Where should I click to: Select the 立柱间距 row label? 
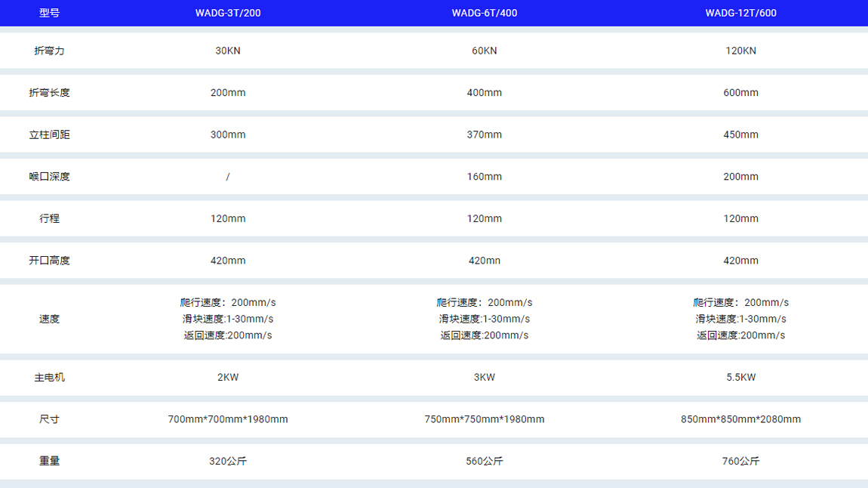(x=49, y=134)
